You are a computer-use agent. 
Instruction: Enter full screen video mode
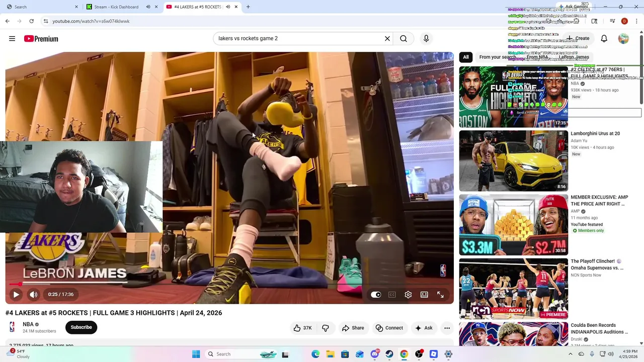440,295
